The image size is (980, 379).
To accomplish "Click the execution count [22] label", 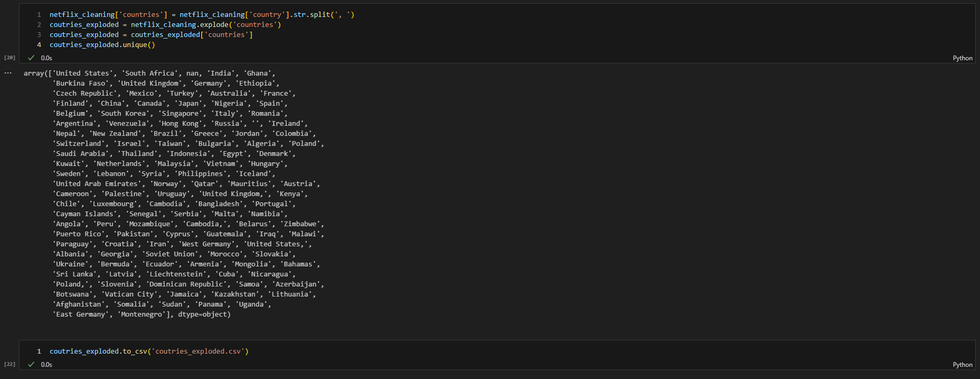I will pyautogui.click(x=10, y=364).
